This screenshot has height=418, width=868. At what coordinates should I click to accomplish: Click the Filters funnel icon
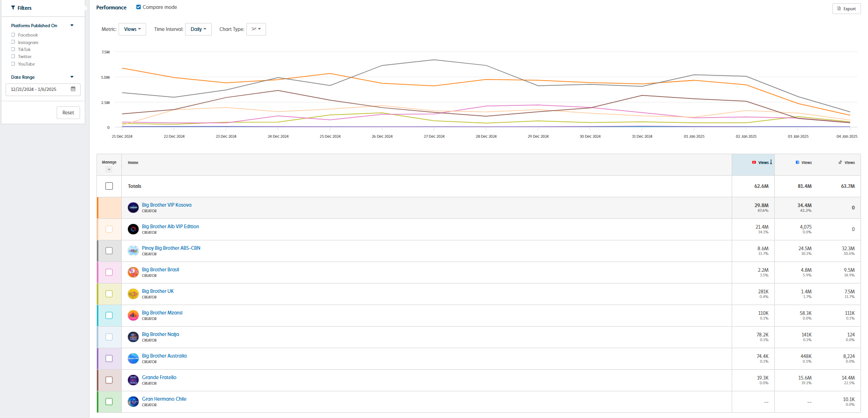[x=13, y=8]
